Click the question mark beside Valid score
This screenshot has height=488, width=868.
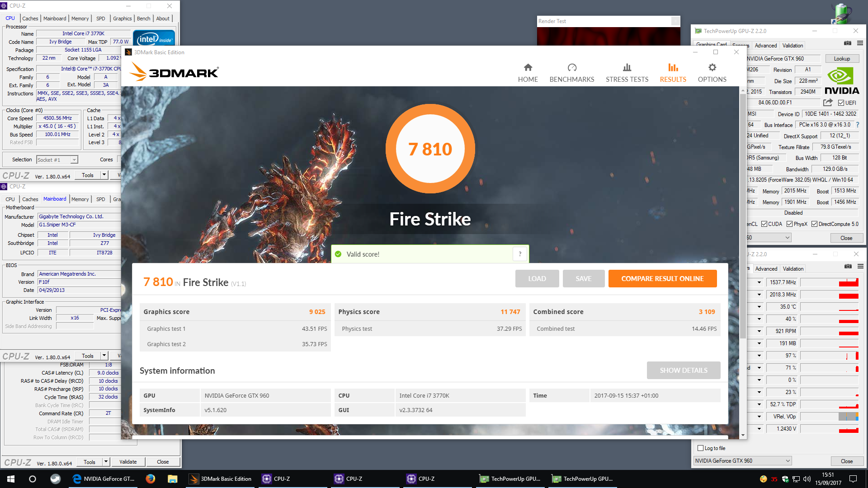pyautogui.click(x=520, y=254)
